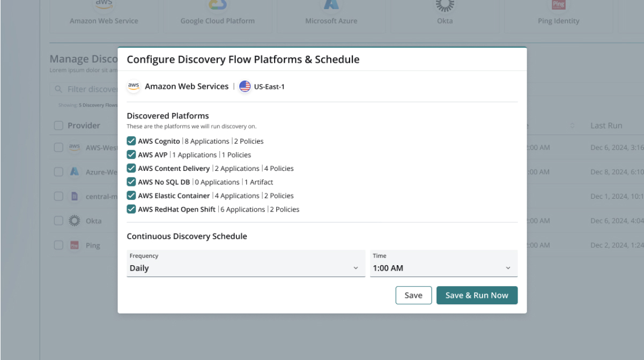Image resolution: width=644 pixels, height=360 pixels.
Task: Click the Amazon Web Services title text
Action: 187,86
